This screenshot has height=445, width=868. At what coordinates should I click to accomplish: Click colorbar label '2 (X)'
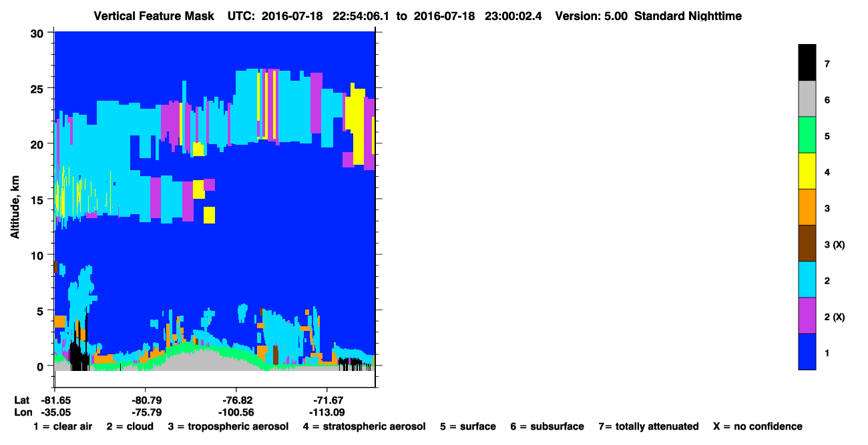(x=835, y=317)
